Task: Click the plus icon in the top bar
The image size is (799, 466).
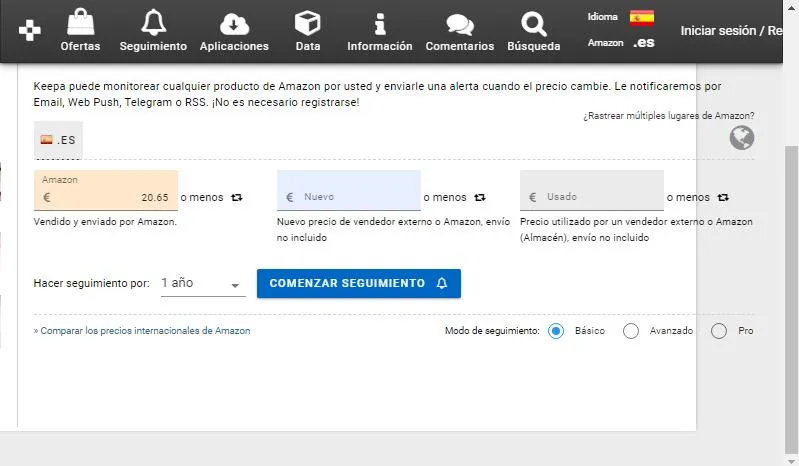Action: [x=30, y=31]
